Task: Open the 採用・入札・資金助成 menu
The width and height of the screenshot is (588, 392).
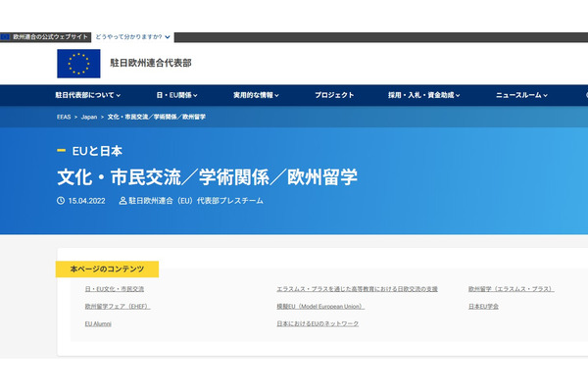Action: tap(423, 95)
